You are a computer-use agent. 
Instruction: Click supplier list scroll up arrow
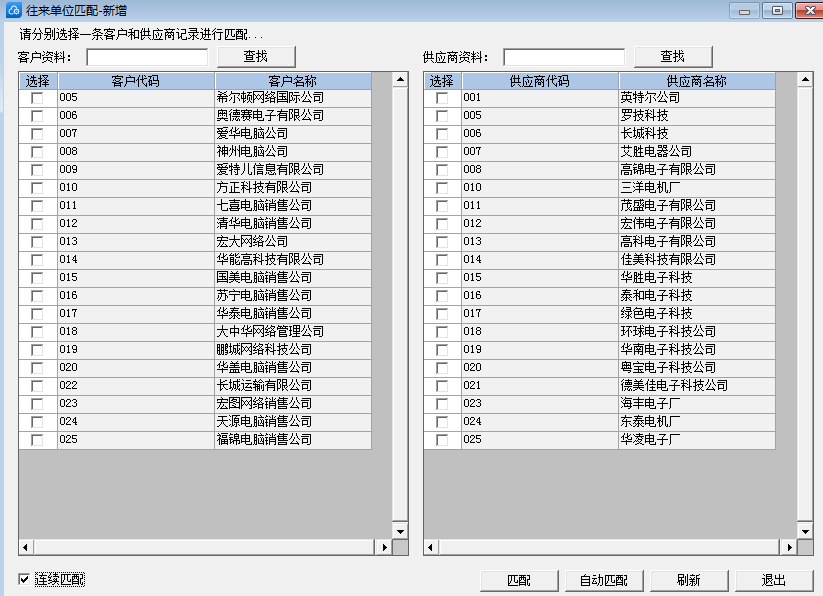(805, 80)
